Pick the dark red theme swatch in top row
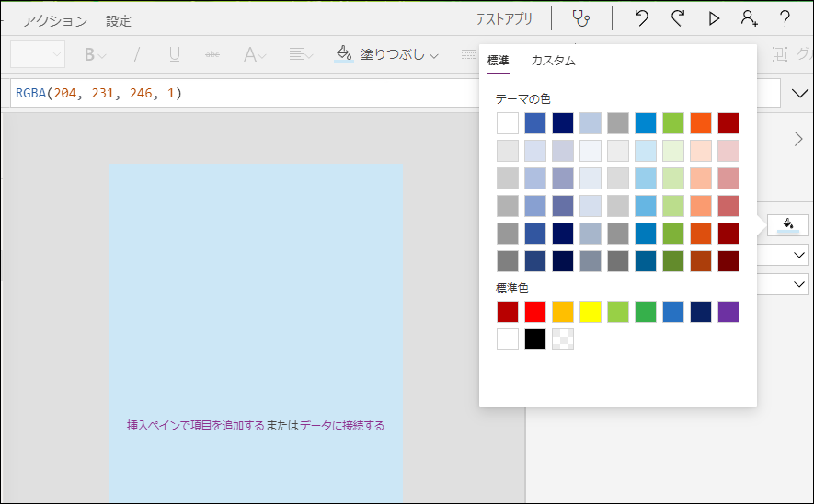The image size is (814, 504). pyautogui.click(x=728, y=123)
